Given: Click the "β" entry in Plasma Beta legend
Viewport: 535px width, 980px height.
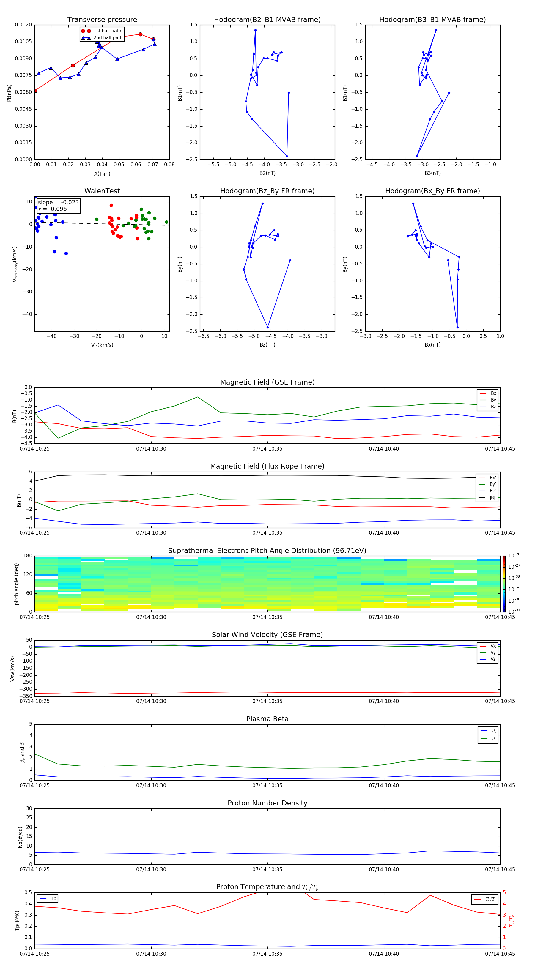Looking at the screenshot, I should (488, 739).
